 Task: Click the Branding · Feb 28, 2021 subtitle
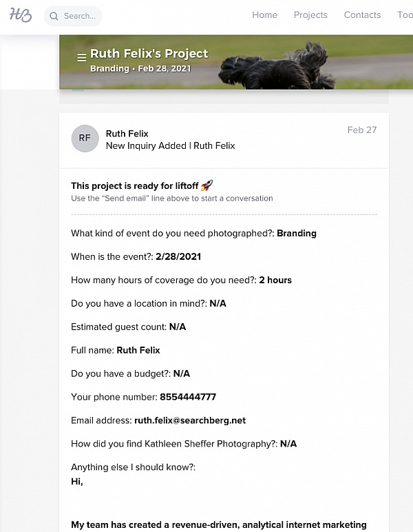click(140, 68)
